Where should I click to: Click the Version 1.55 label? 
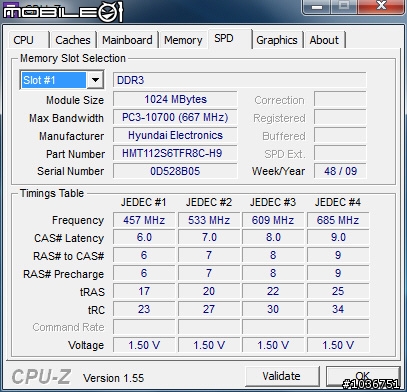pos(113,378)
